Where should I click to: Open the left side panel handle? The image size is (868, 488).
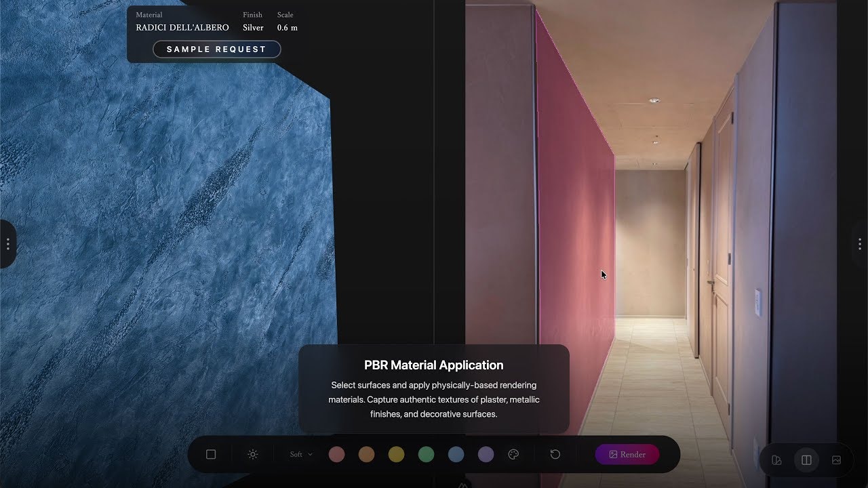click(x=8, y=244)
